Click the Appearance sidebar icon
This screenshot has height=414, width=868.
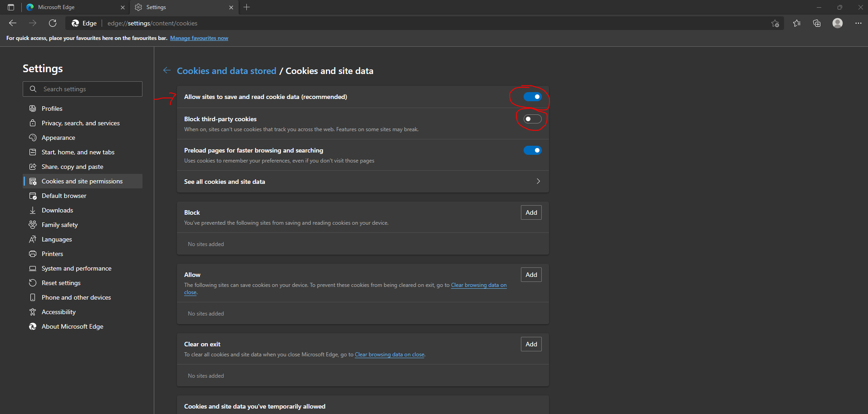(x=33, y=138)
